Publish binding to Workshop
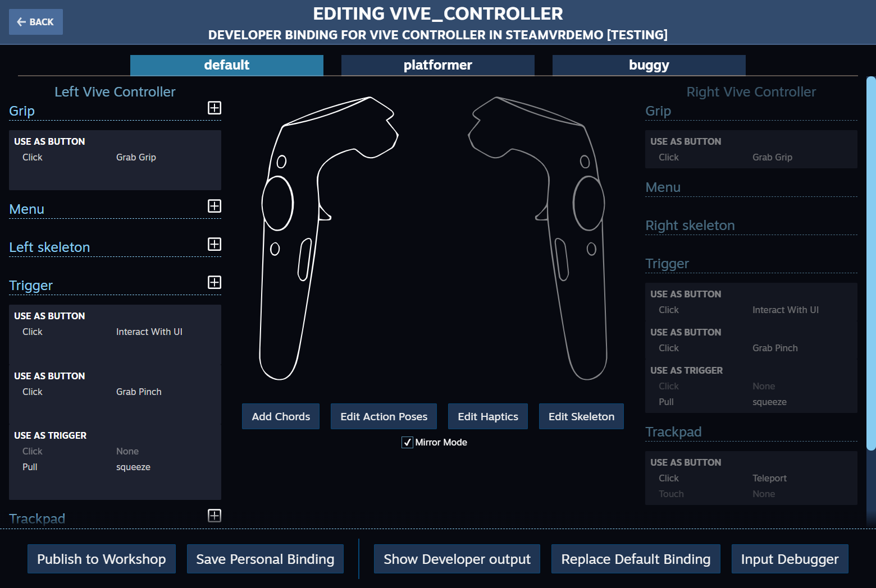 pos(102,559)
